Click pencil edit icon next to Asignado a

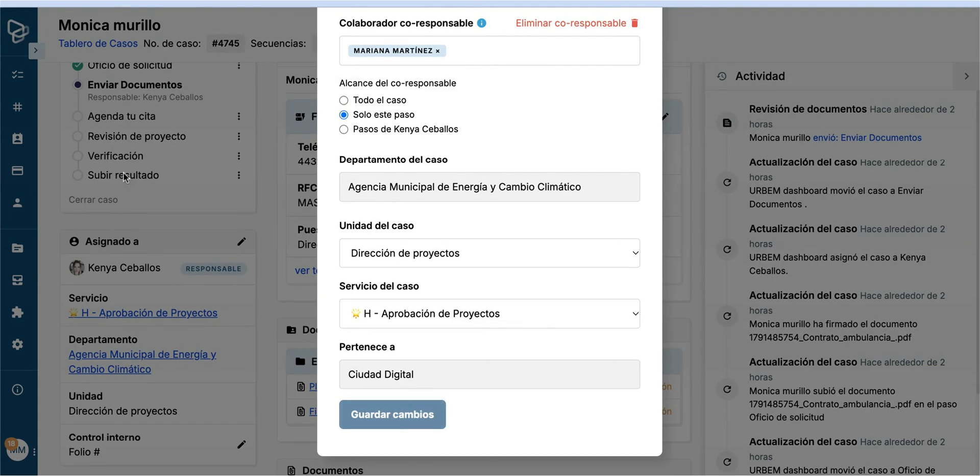coord(241,242)
